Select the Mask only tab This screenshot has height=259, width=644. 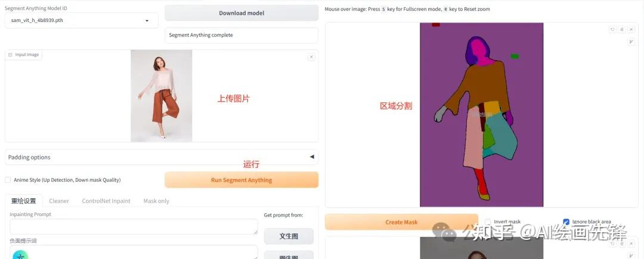[156, 201]
